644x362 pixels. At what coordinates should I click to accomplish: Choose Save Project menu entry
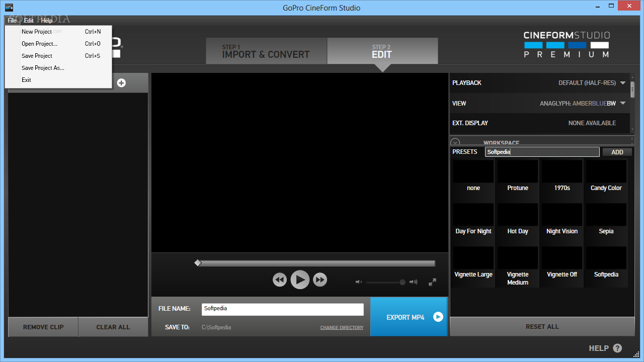tap(58, 56)
